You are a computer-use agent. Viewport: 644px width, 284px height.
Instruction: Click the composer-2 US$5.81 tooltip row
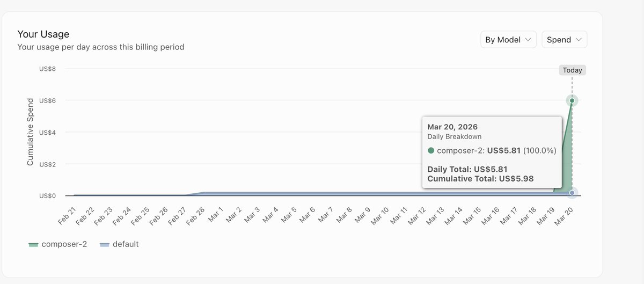[492, 151]
